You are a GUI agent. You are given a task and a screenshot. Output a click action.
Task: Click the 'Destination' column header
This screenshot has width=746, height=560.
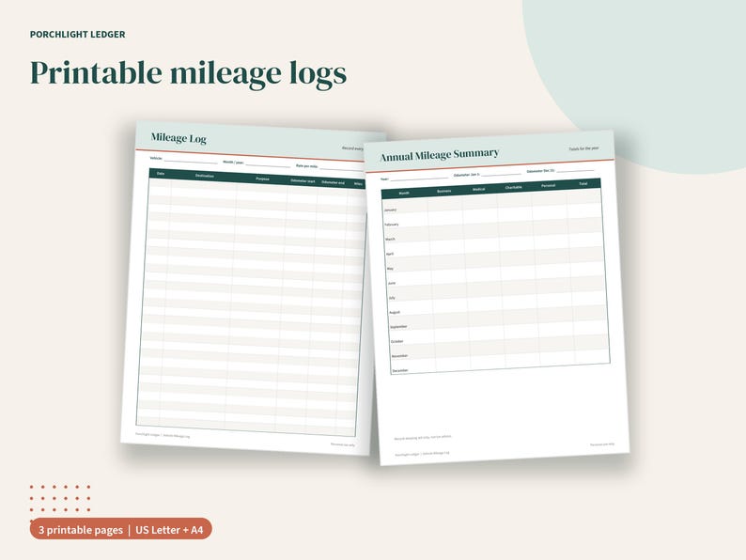[x=205, y=176]
